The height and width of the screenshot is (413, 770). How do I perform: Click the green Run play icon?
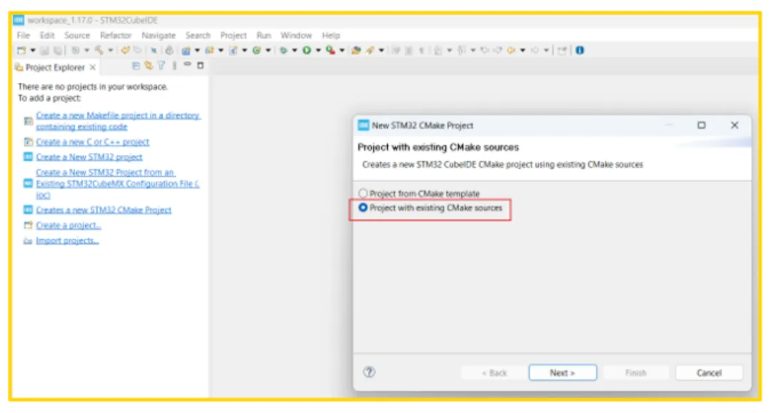[306, 50]
